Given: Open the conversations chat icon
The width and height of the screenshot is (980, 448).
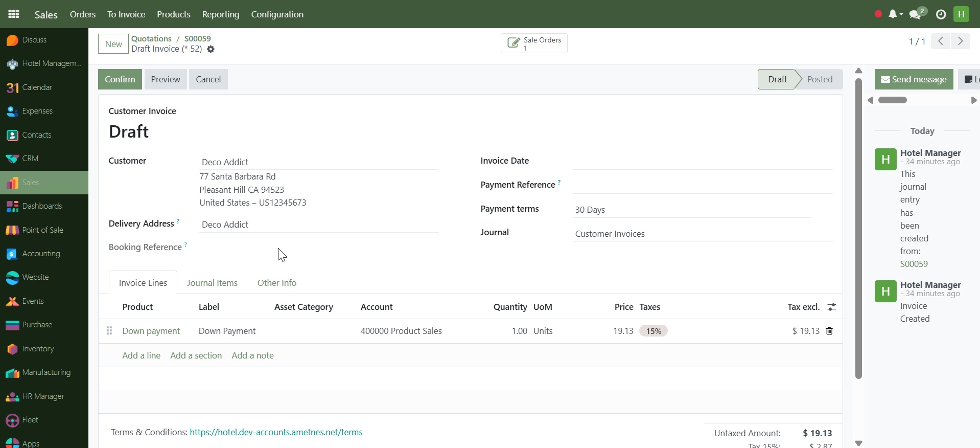Looking at the screenshot, I should 915,14.
